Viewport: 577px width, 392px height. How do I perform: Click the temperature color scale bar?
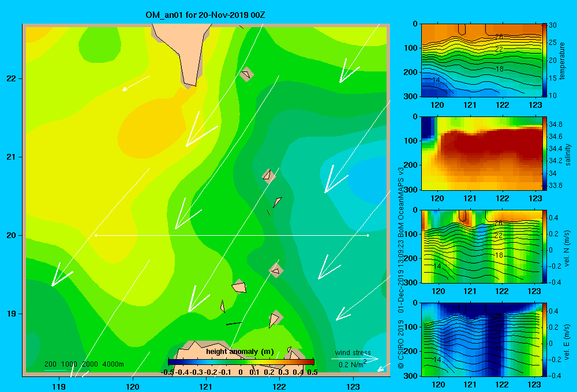(x=545, y=60)
